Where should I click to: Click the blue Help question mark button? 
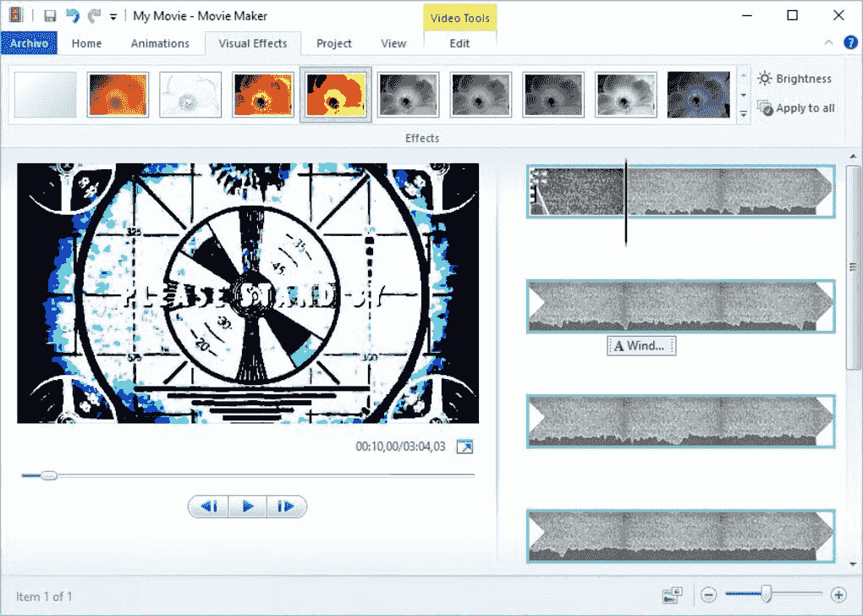[x=850, y=42]
